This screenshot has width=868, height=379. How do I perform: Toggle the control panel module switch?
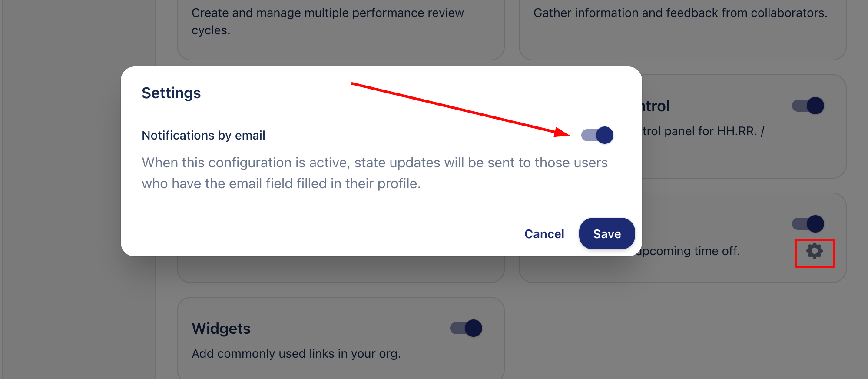(808, 106)
